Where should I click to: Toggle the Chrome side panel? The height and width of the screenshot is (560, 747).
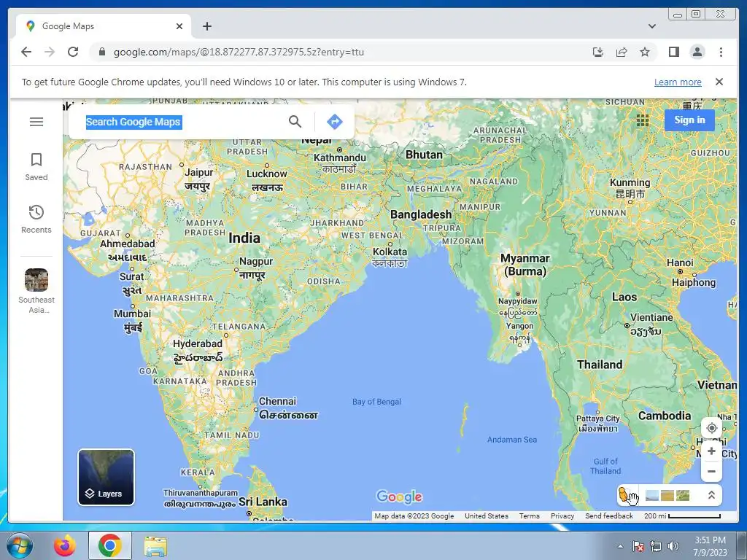point(673,52)
